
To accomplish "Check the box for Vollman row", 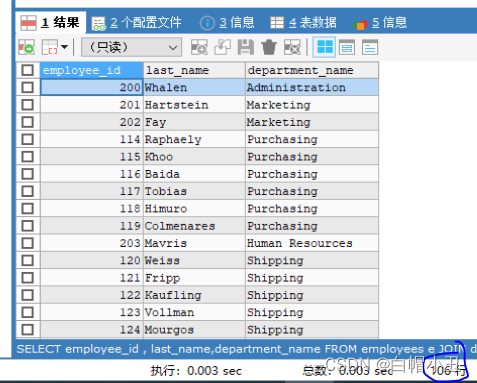I will click(27, 313).
